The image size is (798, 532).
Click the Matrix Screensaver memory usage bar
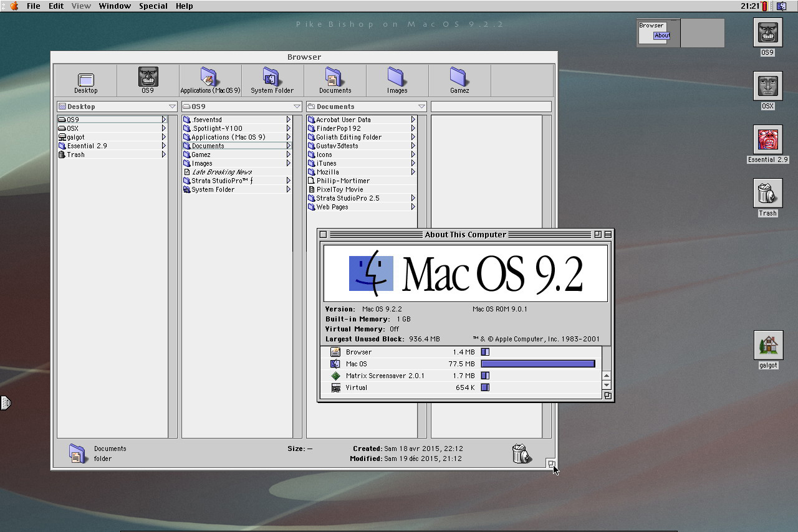tap(485, 376)
